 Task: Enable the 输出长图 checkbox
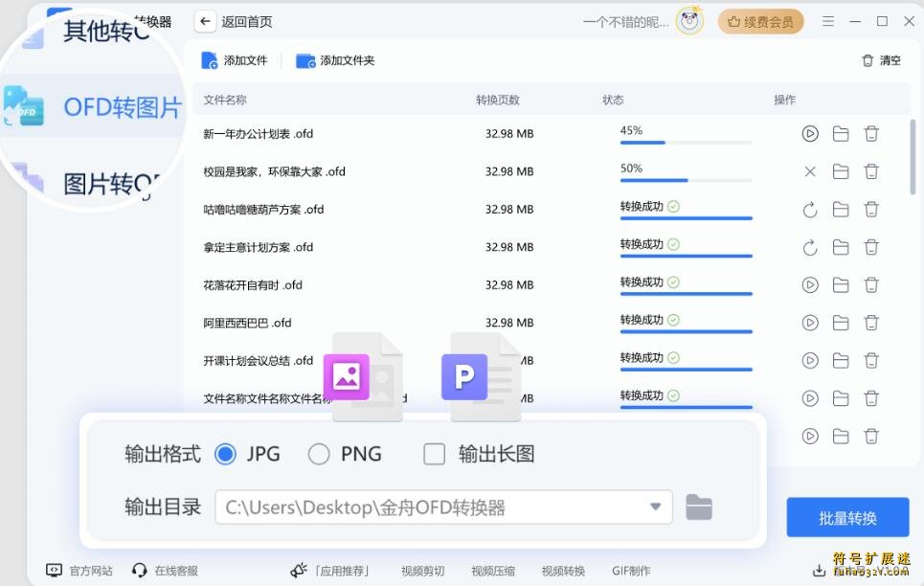click(435, 453)
